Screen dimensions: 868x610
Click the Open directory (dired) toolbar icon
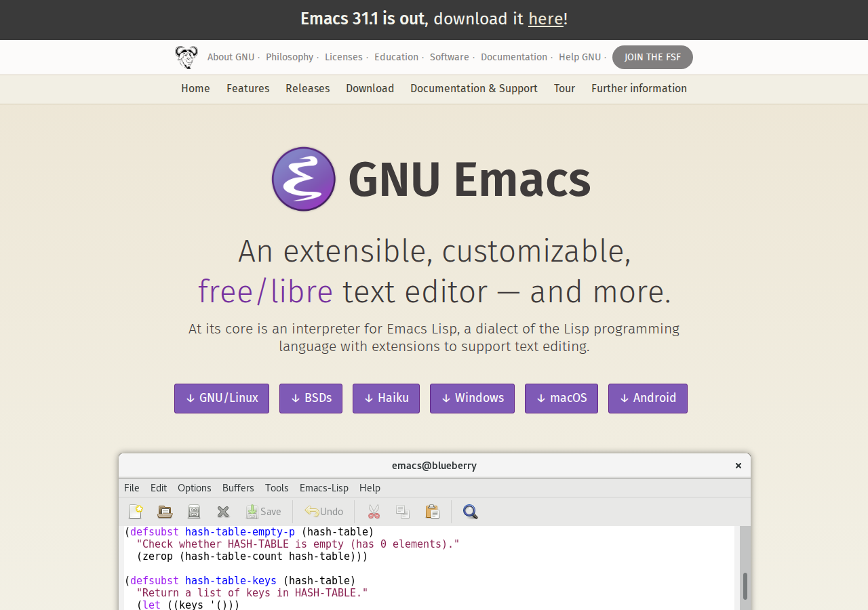(194, 512)
